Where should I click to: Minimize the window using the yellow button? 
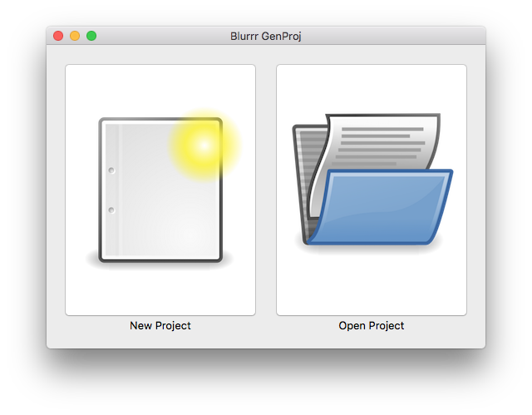tap(75, 36)
